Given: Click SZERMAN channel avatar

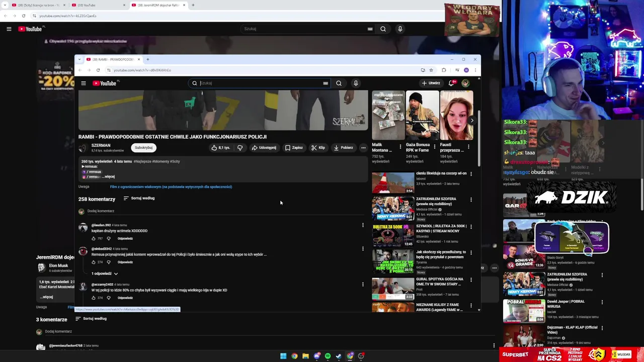Looking at the screenshot, I should point(83,148).
